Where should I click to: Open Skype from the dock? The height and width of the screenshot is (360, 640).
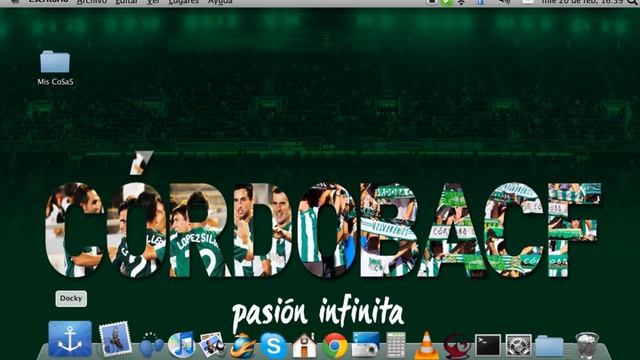pos(273,346)
